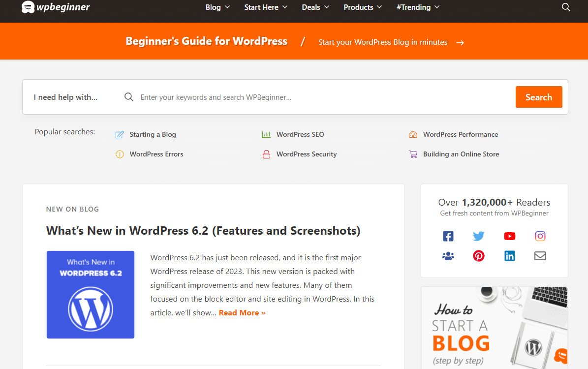Click the Pinterest icon
This screenshot has width=588, height=369.
(x=479, y=256)
